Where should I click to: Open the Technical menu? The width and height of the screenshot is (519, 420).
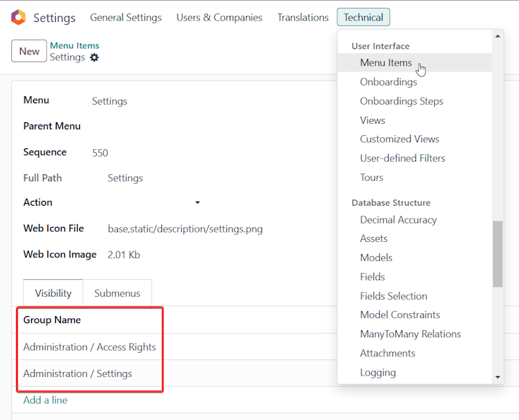[363, 17]
